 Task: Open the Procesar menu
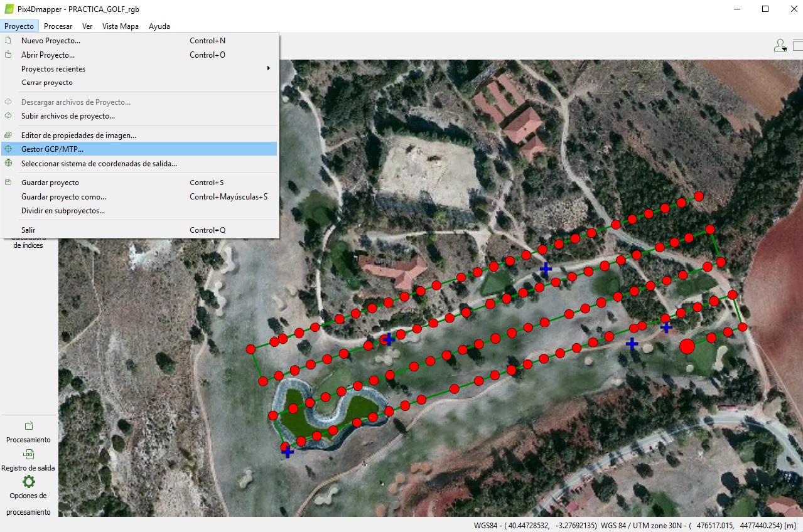[x=58, y=26]
